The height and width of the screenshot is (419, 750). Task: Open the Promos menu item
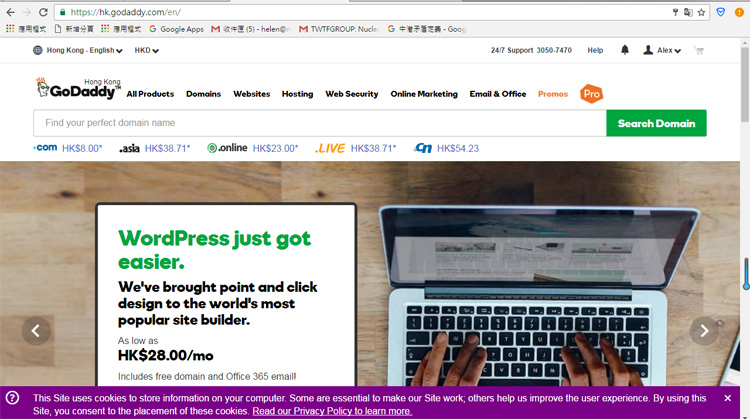point(553,94)
